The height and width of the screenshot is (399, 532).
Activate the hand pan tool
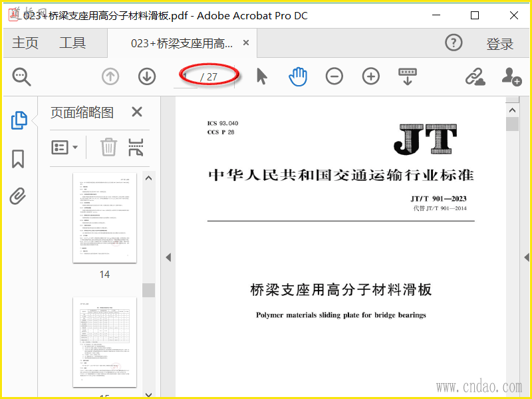(298, 76)
